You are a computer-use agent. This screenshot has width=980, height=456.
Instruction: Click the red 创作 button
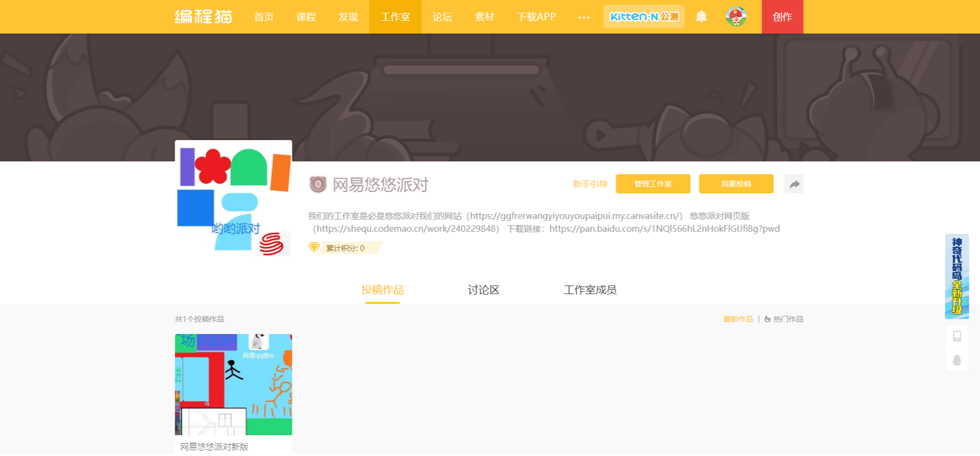coord(782,17)
